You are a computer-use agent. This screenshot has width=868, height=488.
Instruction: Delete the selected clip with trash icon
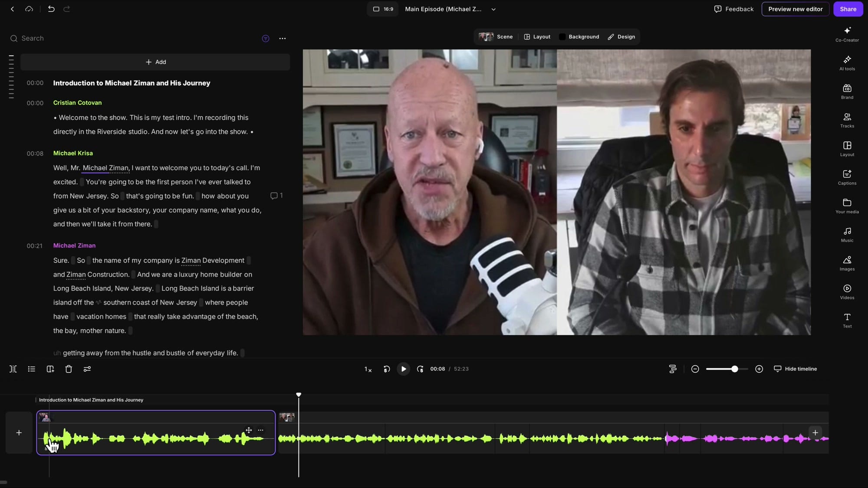[69, 369]
